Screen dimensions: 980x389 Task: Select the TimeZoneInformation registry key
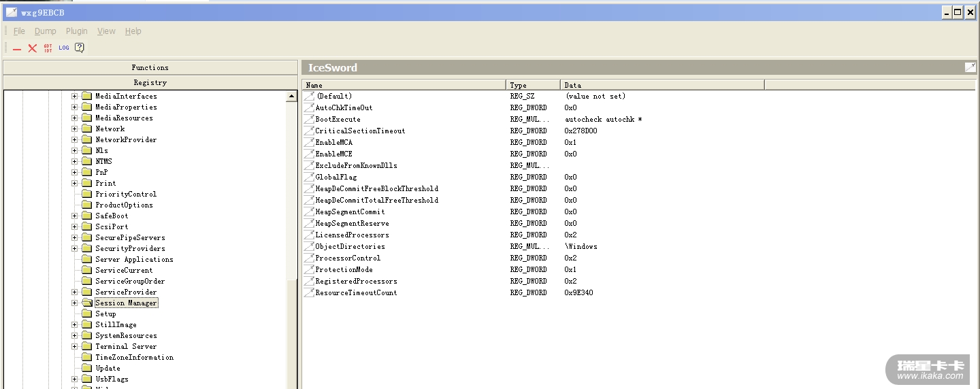pyautogui.click(x=134, y=357)
